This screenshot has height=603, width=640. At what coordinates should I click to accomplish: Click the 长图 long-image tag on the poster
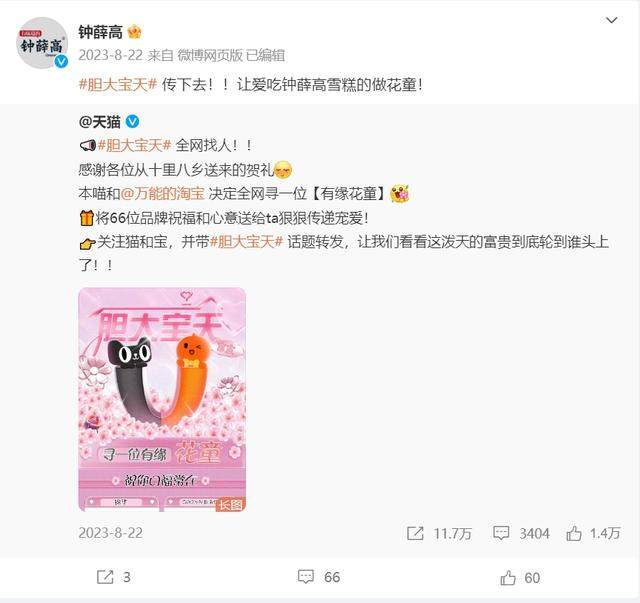tap(230, 505)
